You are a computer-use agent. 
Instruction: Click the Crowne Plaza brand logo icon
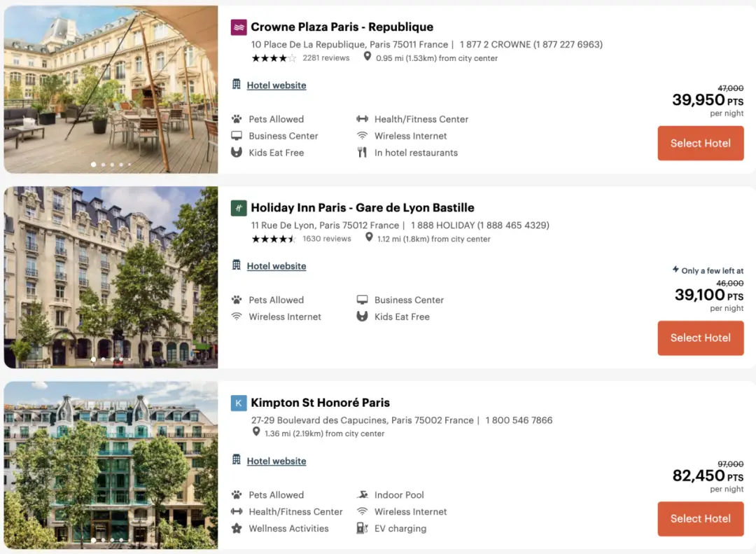point(239,27)
